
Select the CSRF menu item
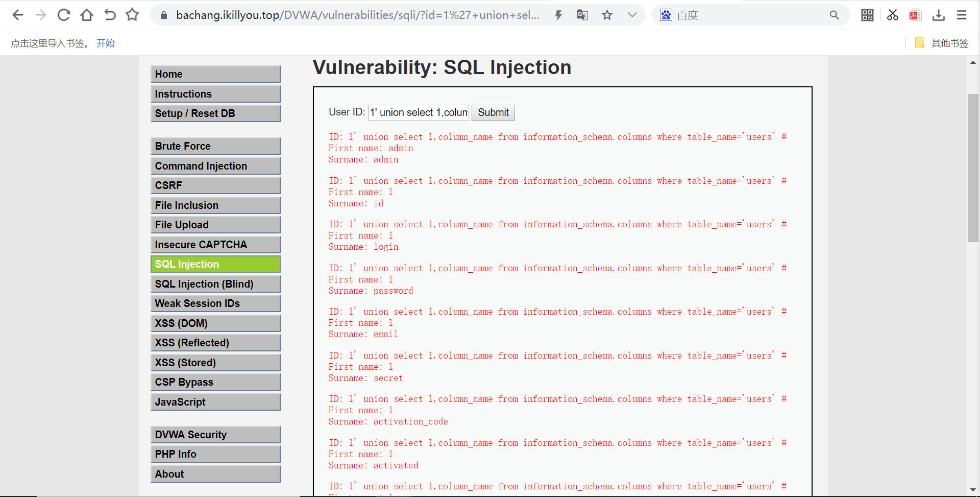[x=215, y=185]
